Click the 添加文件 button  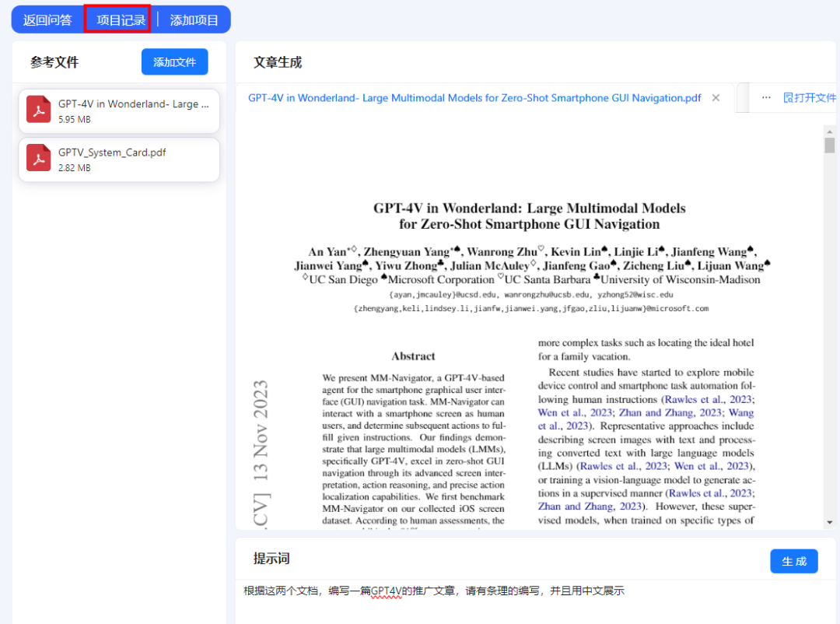click(175, 62)
